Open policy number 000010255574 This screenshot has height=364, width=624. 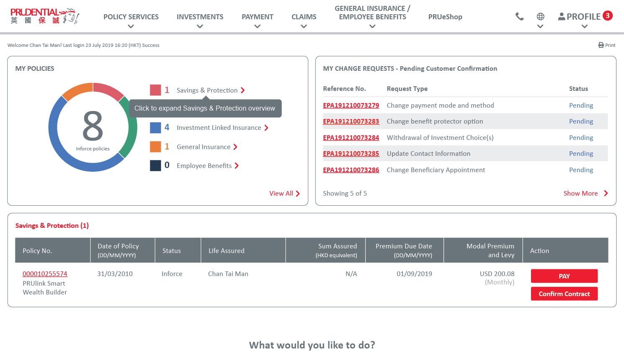(x=45, y=274)
